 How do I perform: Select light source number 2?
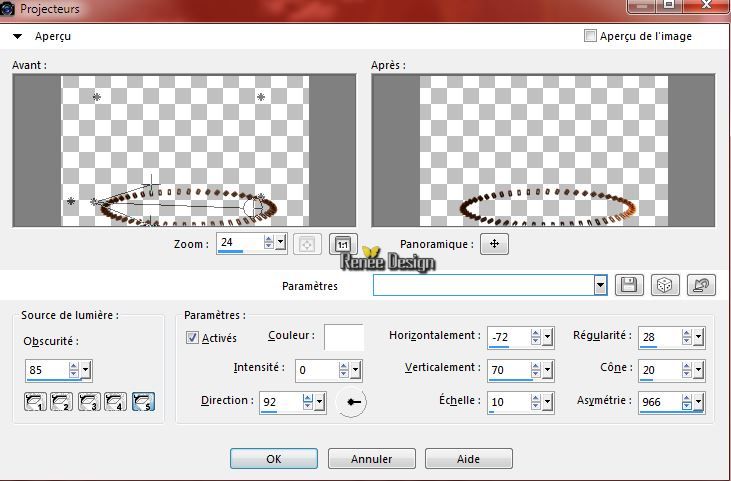point(62,401)
